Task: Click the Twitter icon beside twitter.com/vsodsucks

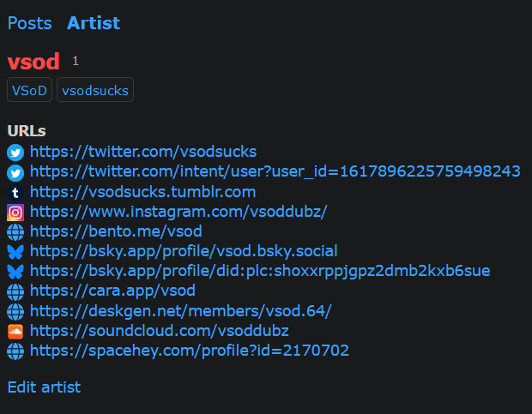Action: 15,153
